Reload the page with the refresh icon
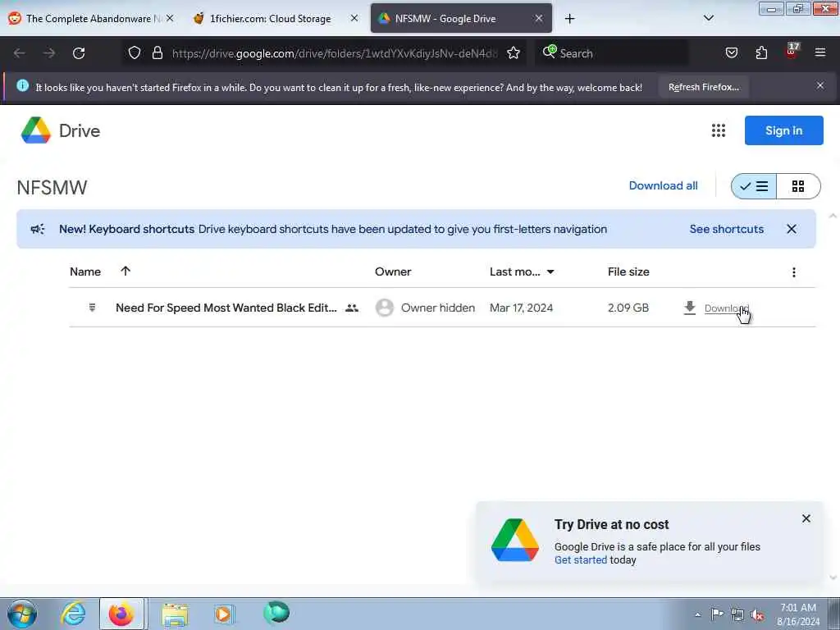840x630 pixels. [79, 53]
